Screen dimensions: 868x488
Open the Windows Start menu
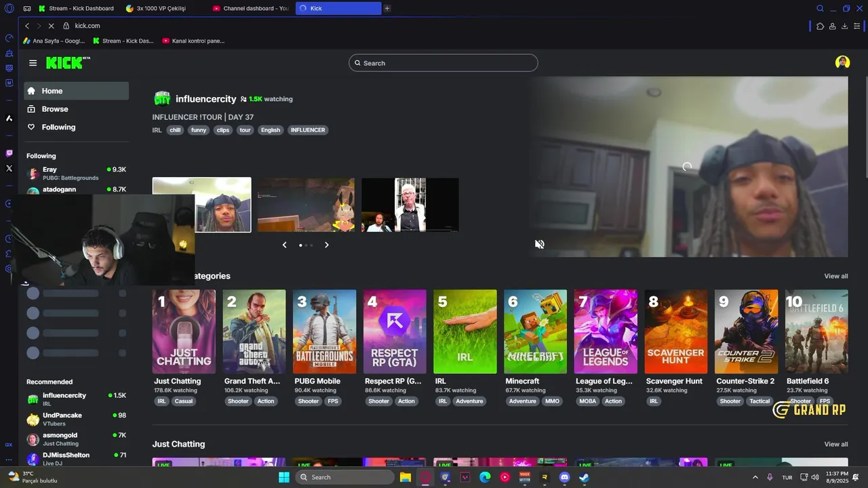284,477
